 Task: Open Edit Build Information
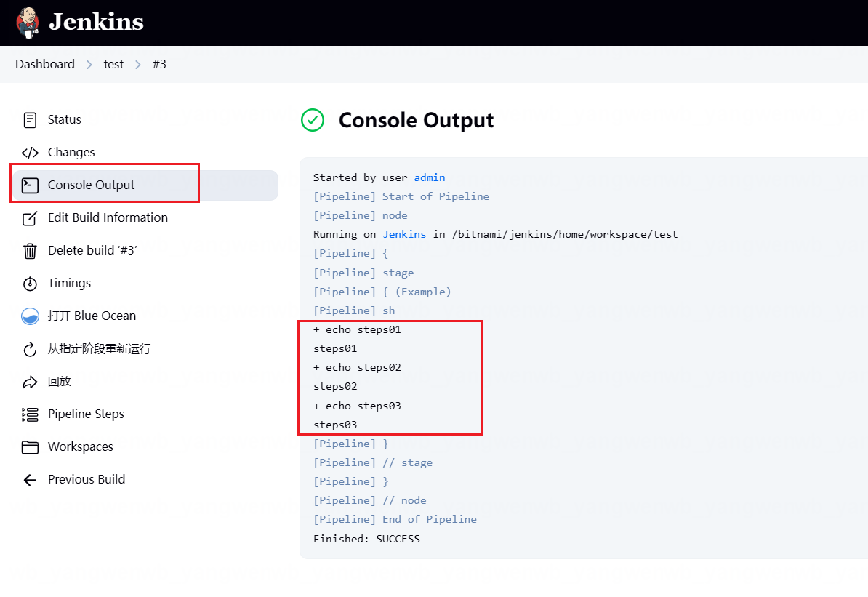[x=108, y=217]
